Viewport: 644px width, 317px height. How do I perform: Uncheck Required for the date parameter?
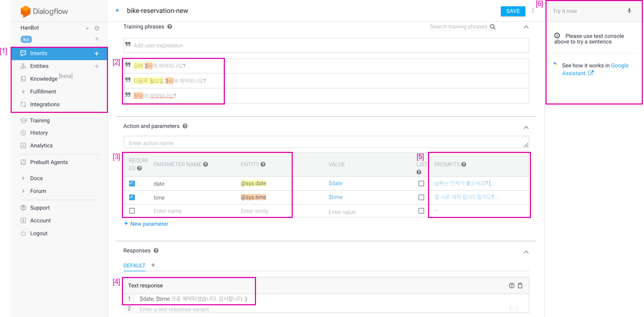point(132,183)
